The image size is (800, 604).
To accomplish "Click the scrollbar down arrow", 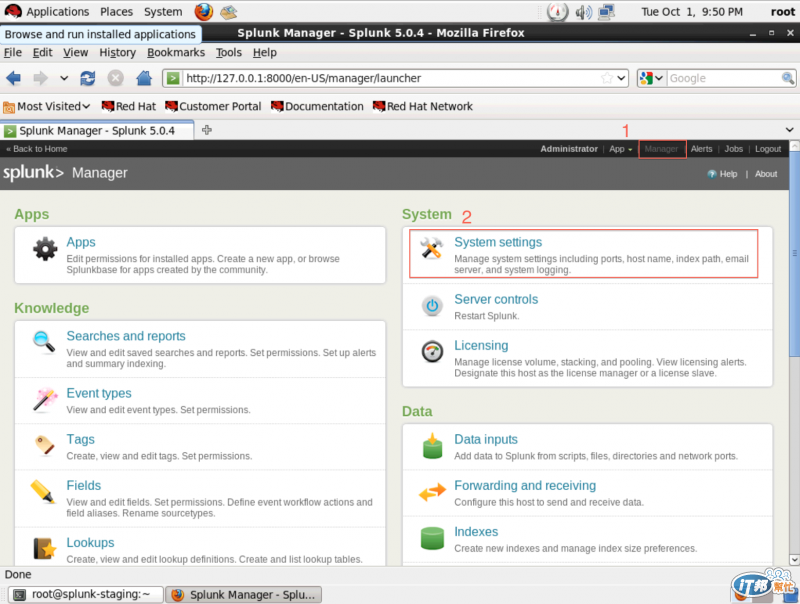I will click(x=794, y=560).
